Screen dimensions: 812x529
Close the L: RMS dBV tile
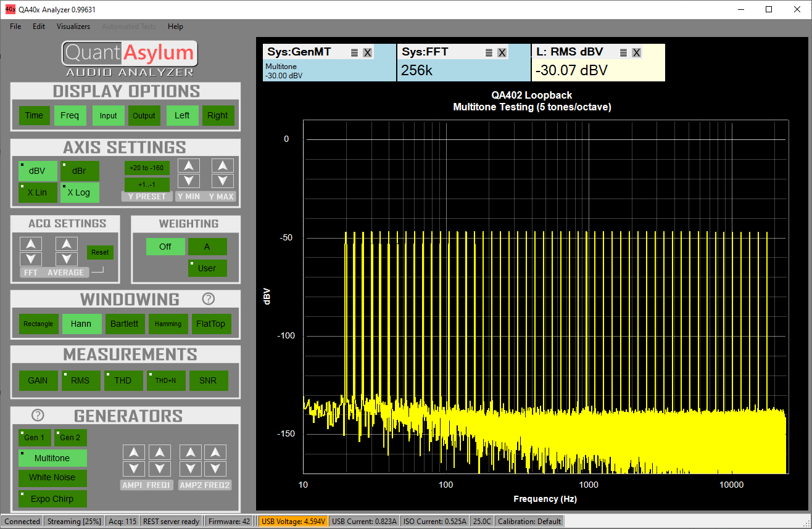click(636, 53)
